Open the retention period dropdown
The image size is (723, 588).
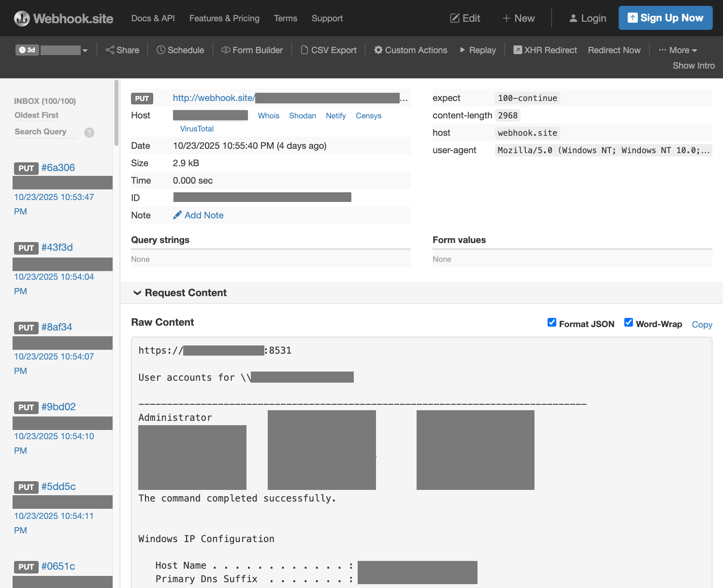[85, 50]
